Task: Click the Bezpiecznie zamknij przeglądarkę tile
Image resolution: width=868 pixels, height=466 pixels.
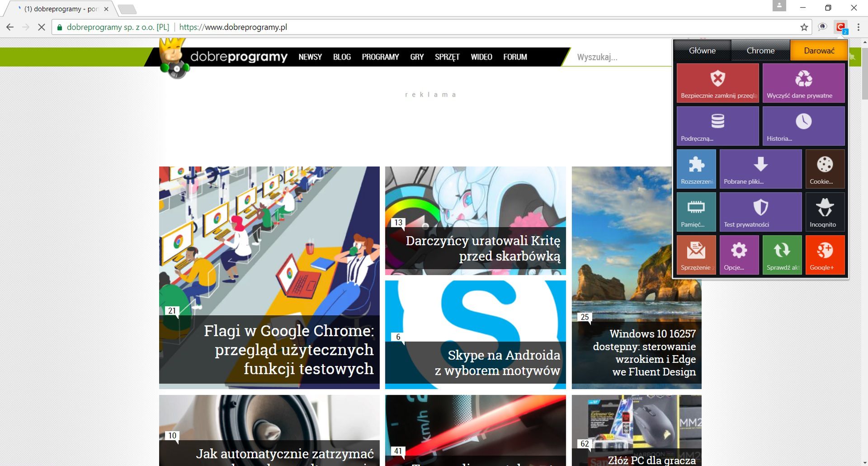Action: click(718, 83)
